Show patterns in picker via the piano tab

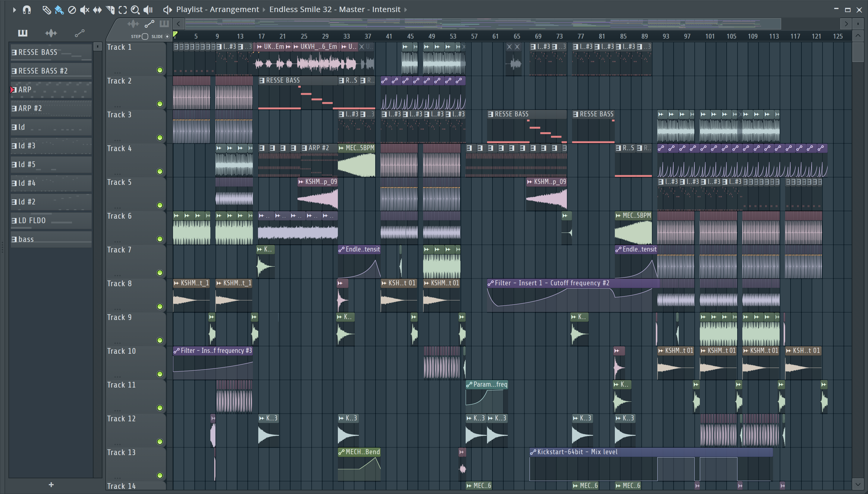pos(23,33)
